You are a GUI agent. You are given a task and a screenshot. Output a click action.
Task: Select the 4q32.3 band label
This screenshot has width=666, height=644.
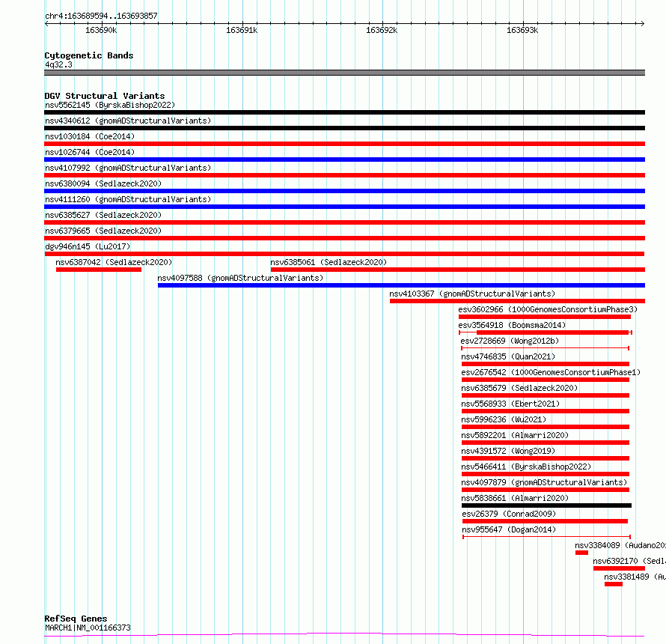[x=58, y=64]
